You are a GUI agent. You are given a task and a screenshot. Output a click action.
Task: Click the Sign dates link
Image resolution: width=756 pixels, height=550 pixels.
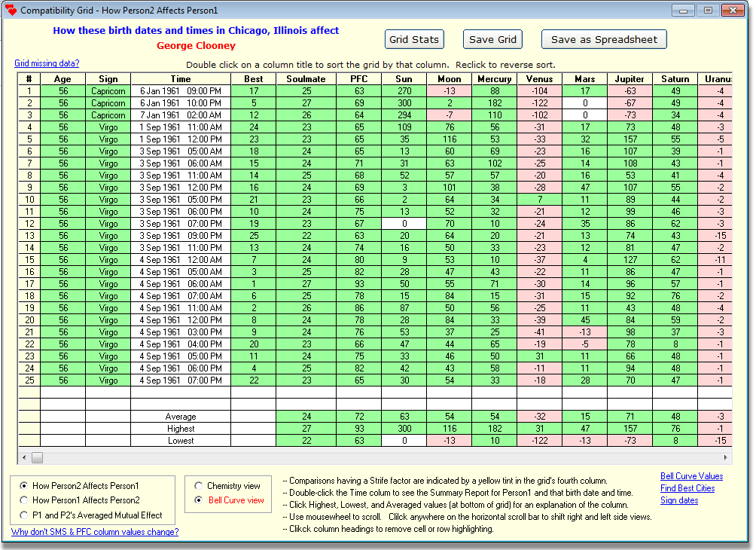click(679, 500)
